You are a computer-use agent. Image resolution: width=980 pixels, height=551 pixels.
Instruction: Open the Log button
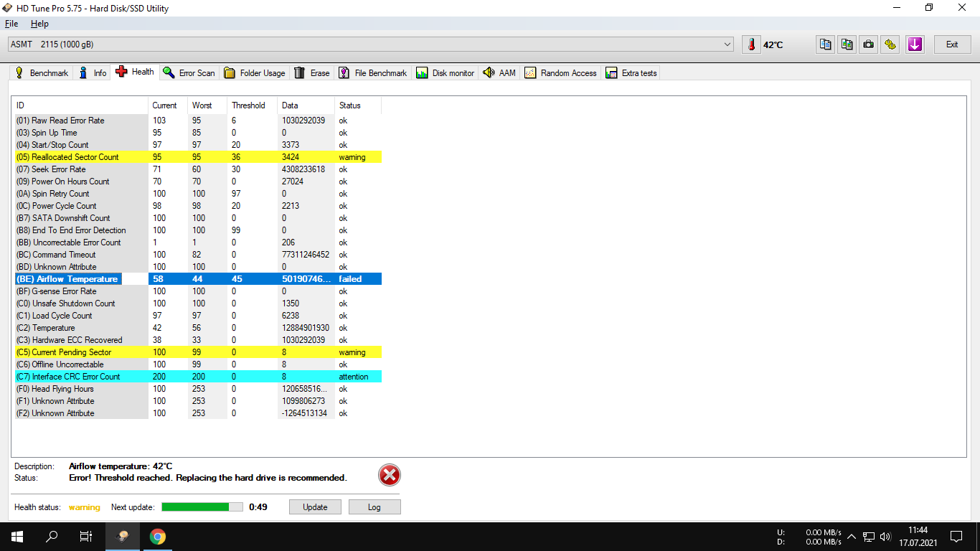click(x=374, y=507)
